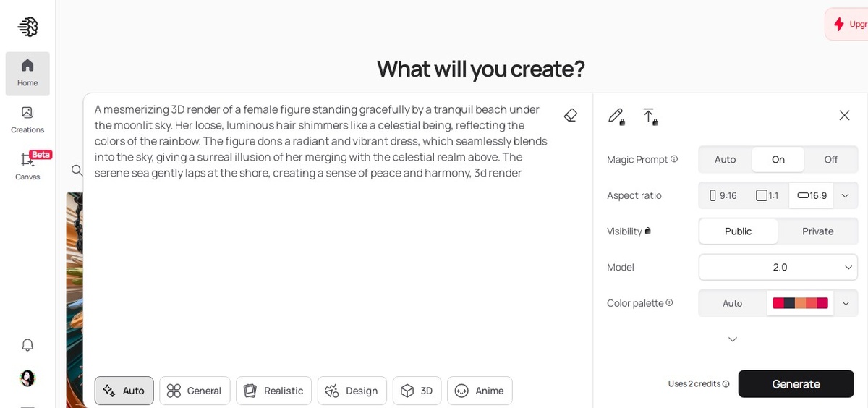Switch visibility to Private
The height and width of the screenshot is (408, 868).
tap(817, 231)
